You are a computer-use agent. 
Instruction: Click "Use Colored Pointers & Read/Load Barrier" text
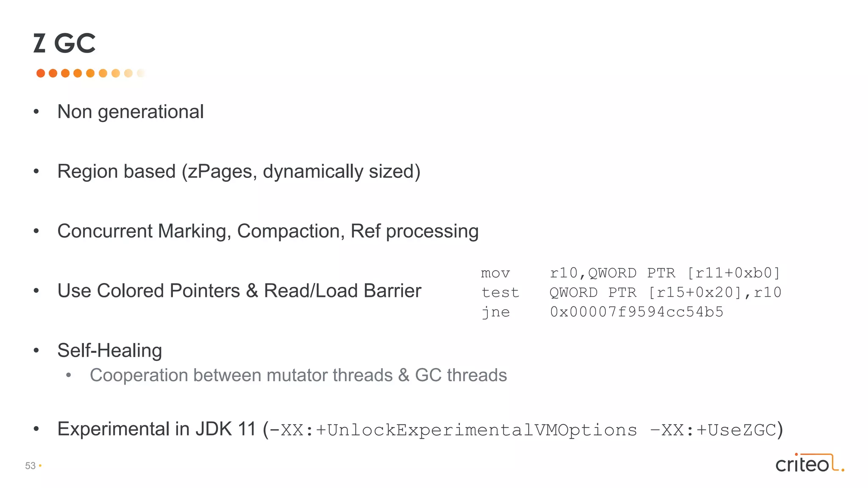click(239, 291)
